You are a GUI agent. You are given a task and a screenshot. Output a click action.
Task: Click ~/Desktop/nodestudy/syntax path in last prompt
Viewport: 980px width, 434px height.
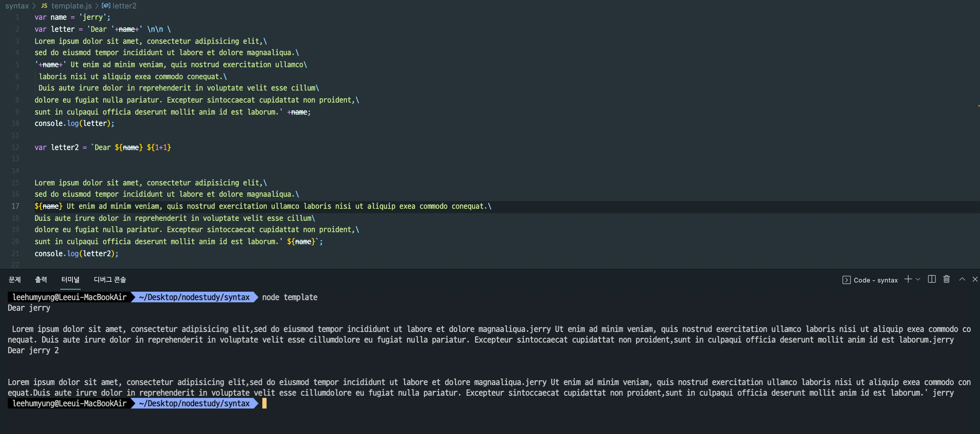pos(194,404)
